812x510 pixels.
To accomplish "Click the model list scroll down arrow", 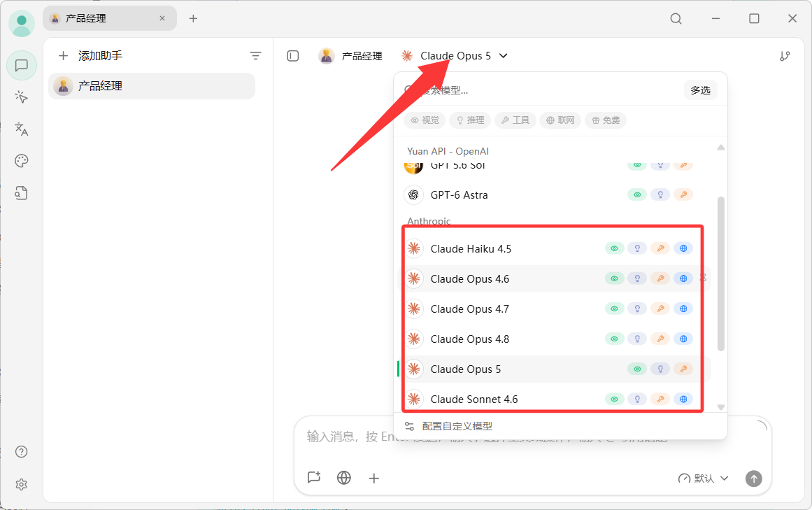I will [x=721, y=407].
